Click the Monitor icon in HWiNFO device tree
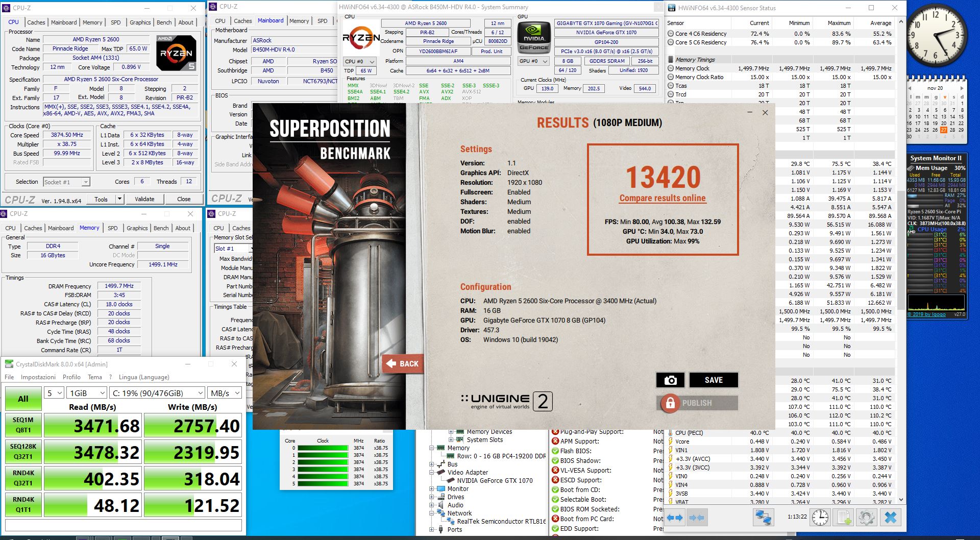This screenshot has height=540, width=980. (x=441, y=489)
